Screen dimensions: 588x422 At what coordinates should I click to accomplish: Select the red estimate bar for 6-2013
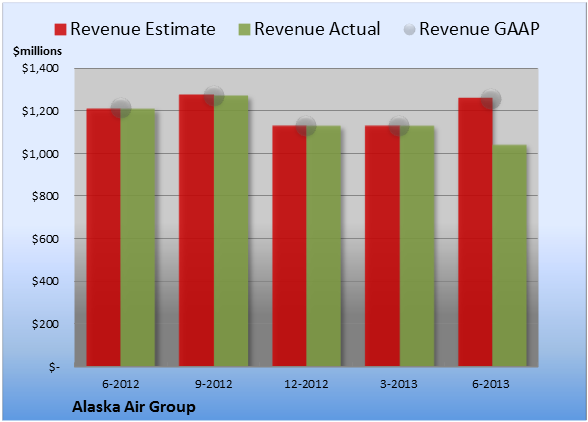476,232
